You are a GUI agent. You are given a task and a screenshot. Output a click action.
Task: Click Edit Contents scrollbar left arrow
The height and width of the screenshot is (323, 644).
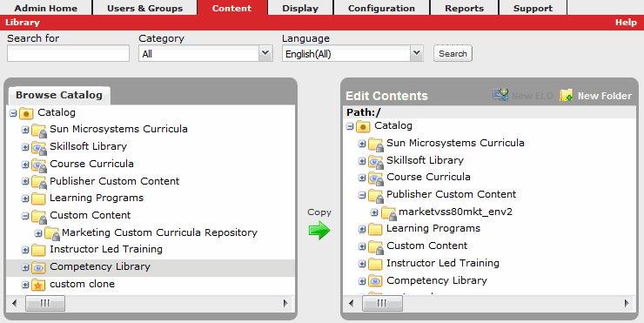click(x=351, y=303)
